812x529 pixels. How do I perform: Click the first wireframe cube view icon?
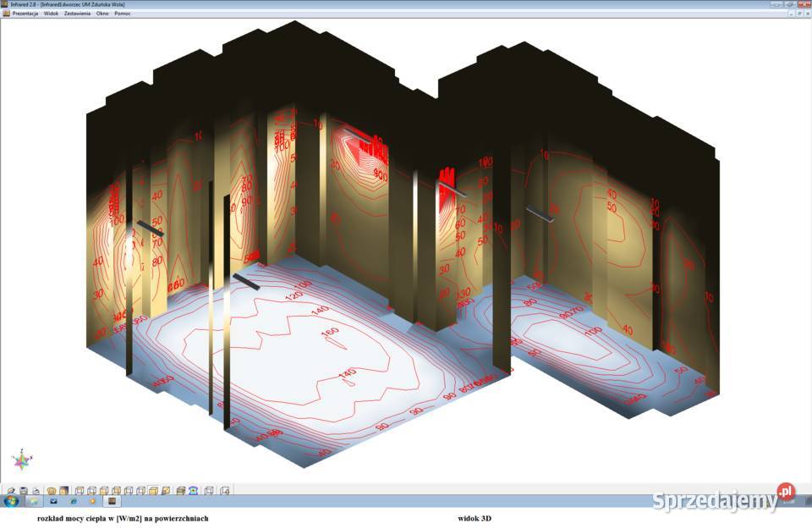tap(79, 490)
